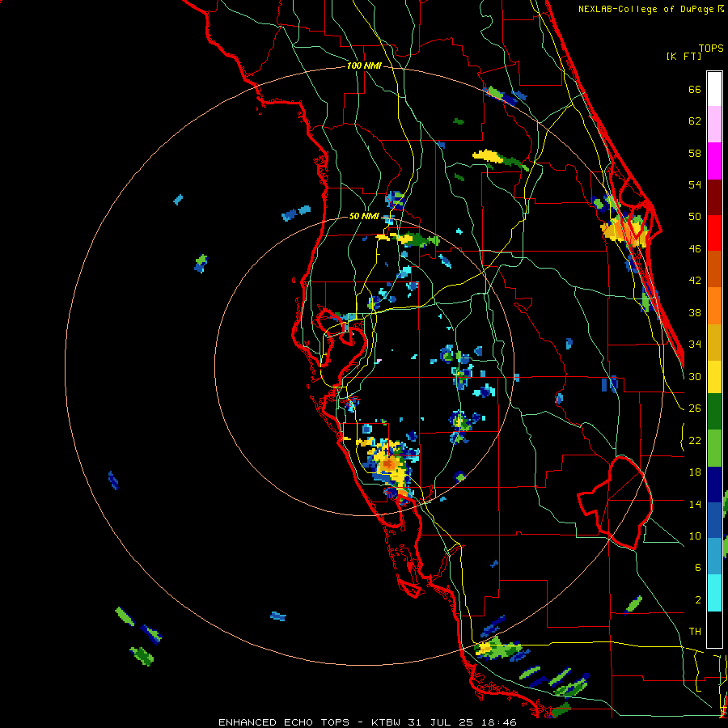Click the 50 NMI range ring label
This screenshot has width=728, height=728.
coord(364,216)
